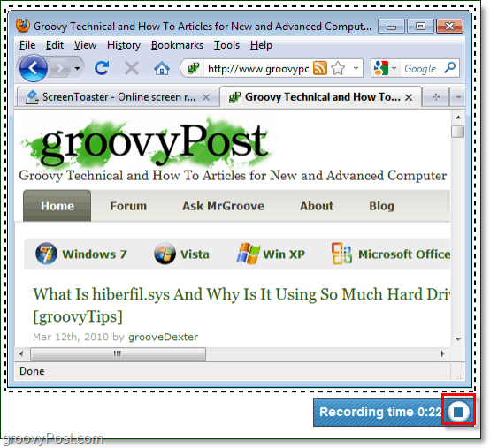Open the Home navigation tab
The width and height of the screenshot is (490, 448).
[x=57, y=206]
